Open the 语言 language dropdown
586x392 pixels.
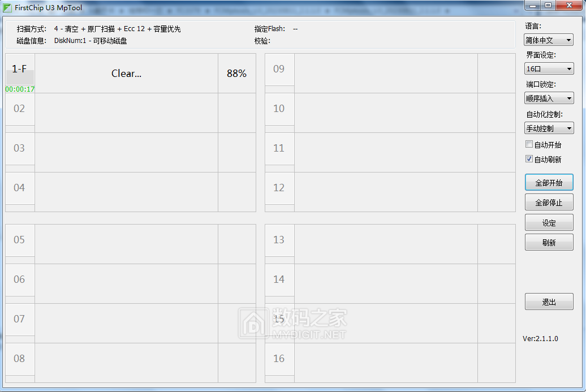(x=549, y=40)
